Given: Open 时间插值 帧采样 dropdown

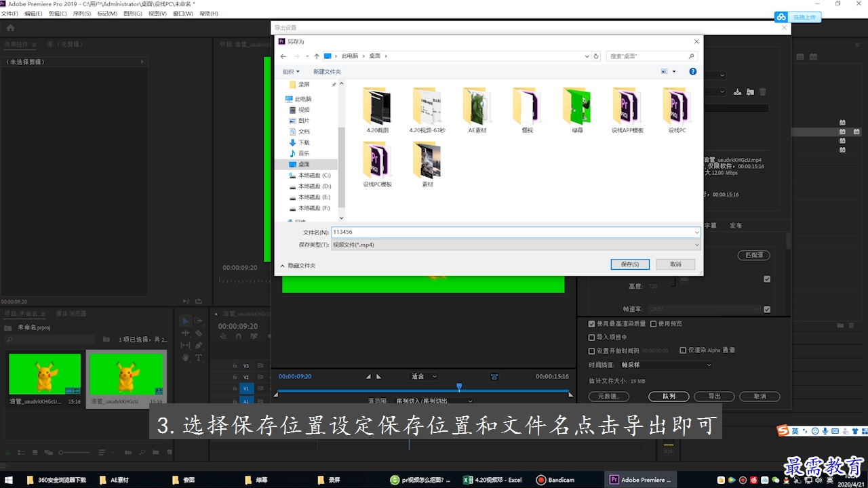Looking at the screenshot, I should (x=667, y=365).
